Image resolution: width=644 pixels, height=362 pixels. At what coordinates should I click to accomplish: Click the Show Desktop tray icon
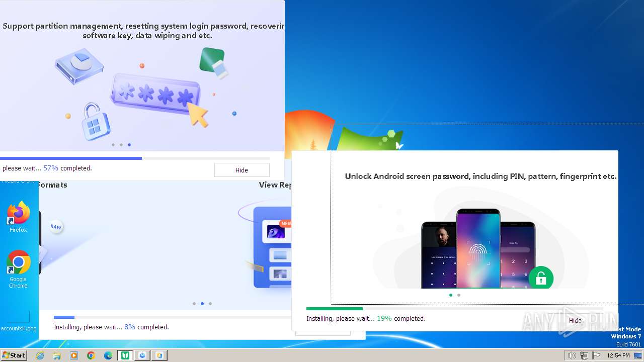pos(639,355)
